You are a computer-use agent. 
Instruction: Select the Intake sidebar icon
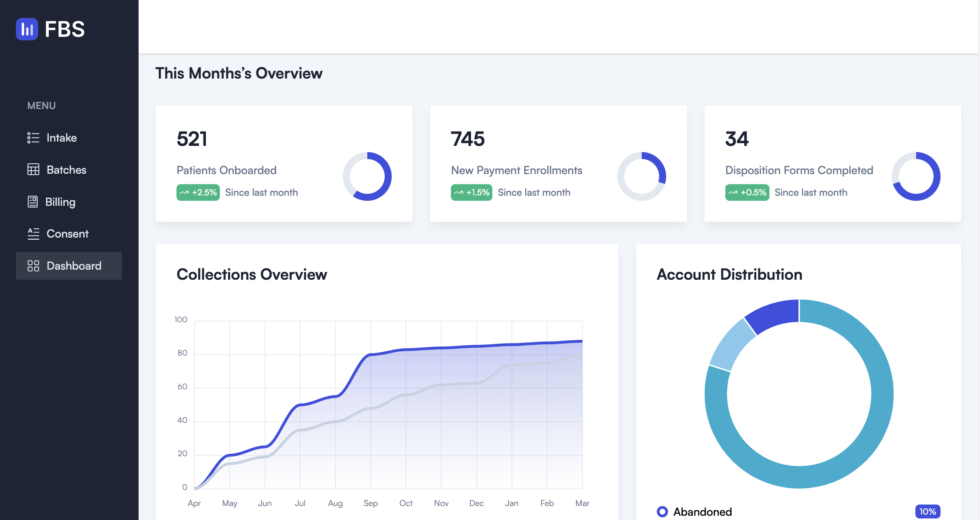tap(33, 138)
